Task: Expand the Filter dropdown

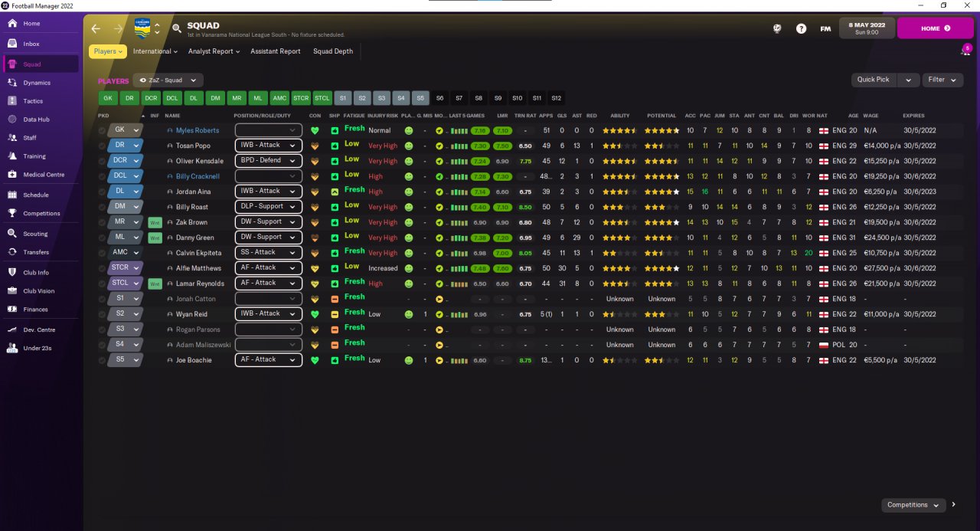Action: tap(943, 80)
